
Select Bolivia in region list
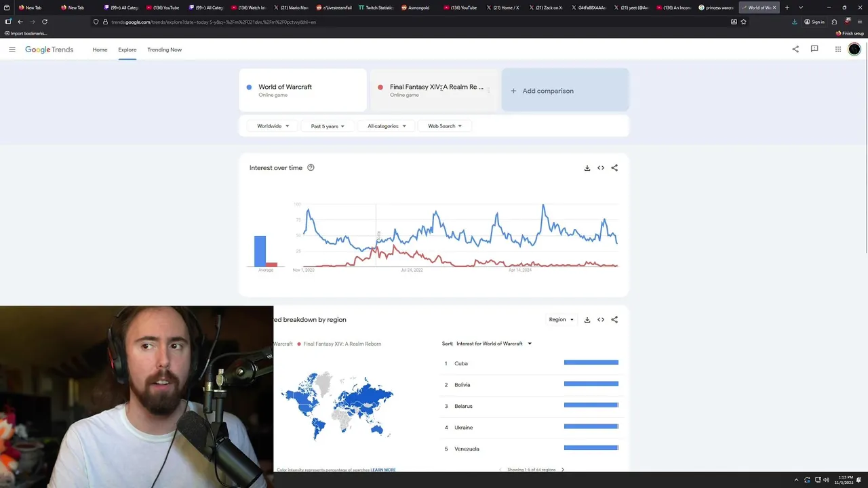click(531, 385)
